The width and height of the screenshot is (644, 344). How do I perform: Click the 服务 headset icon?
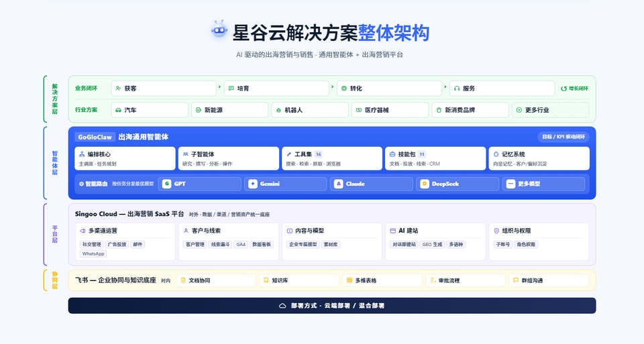click(457, 89)
